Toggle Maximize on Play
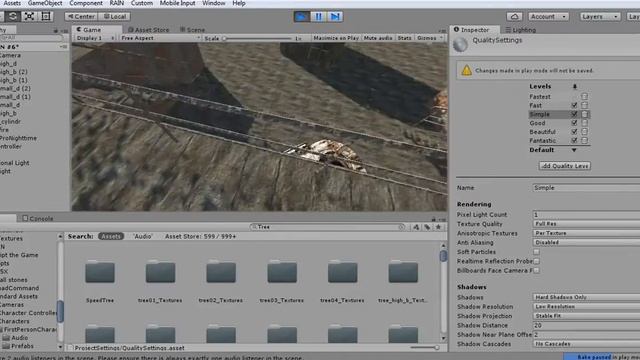640x360 pixels. (336, 38)
